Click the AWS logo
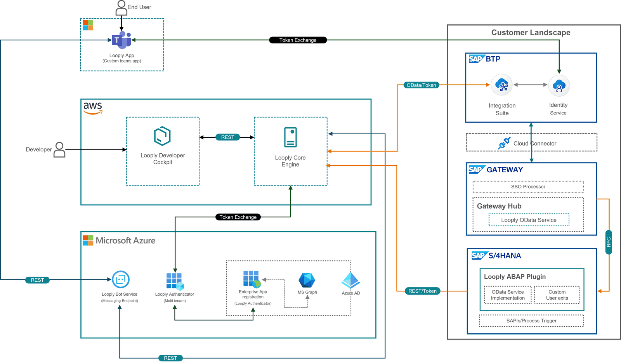This screenshot has height=364, width=621. 93,108
